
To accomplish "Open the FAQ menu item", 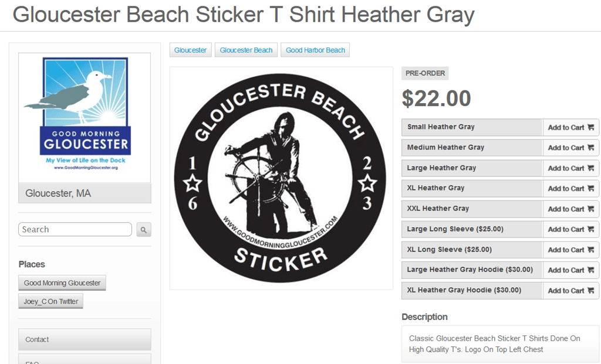I will pyautogui.click(x=85, y=359).
